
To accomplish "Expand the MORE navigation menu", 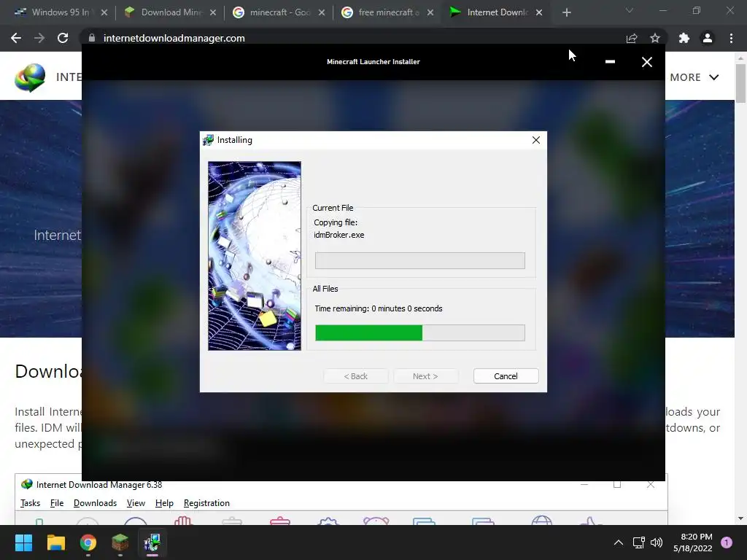I will pos(694,77).
